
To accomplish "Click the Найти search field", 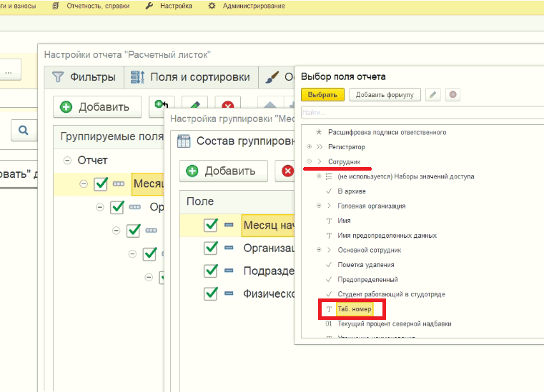I will [x=422, y=112].
